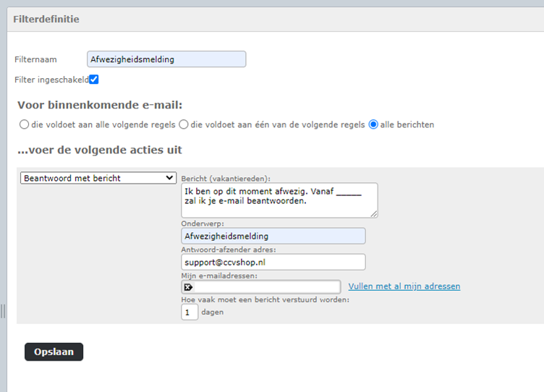
Task: Click the dagen number field
Action: pos(190,312)
